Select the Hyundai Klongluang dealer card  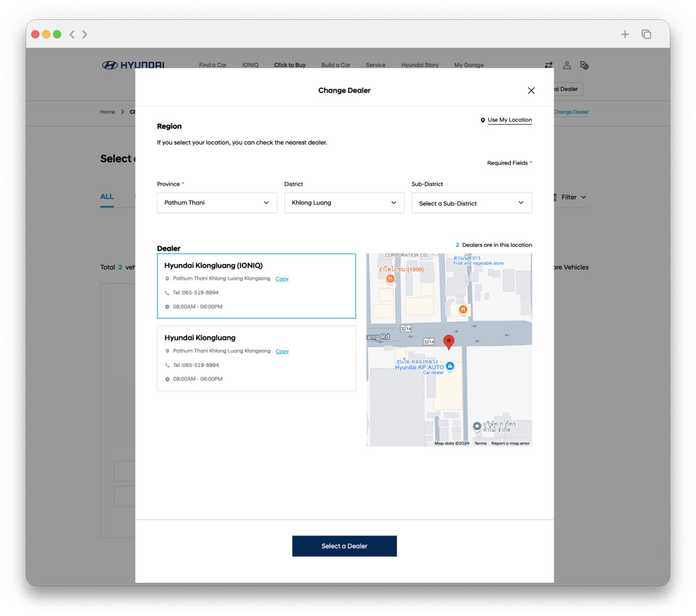pos(256,358)
